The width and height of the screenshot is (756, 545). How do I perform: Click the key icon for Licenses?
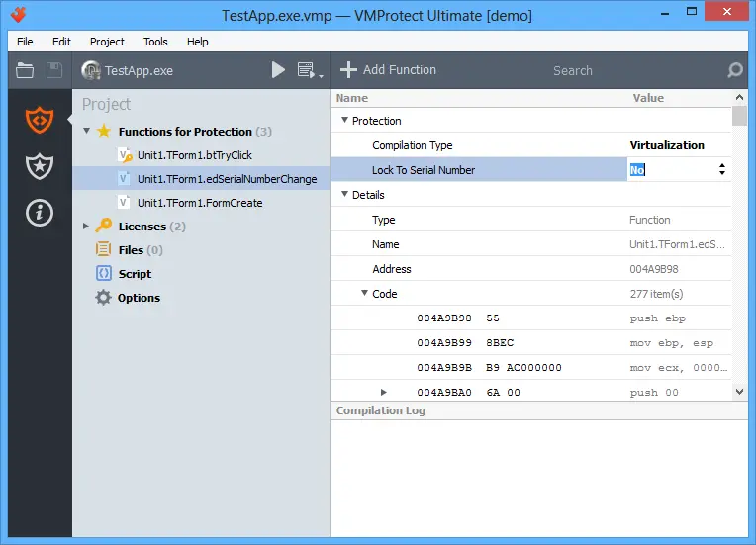103,226
